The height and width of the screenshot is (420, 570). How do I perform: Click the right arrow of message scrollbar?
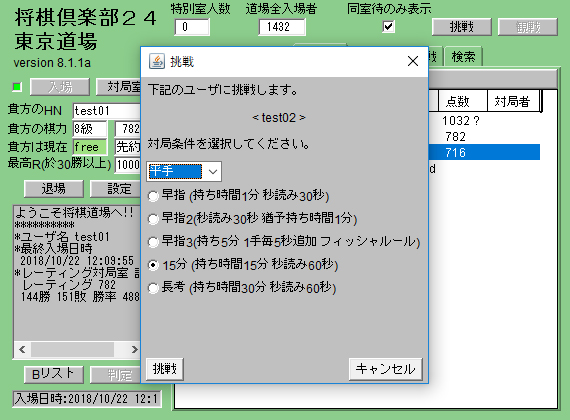tap(134, 349)
